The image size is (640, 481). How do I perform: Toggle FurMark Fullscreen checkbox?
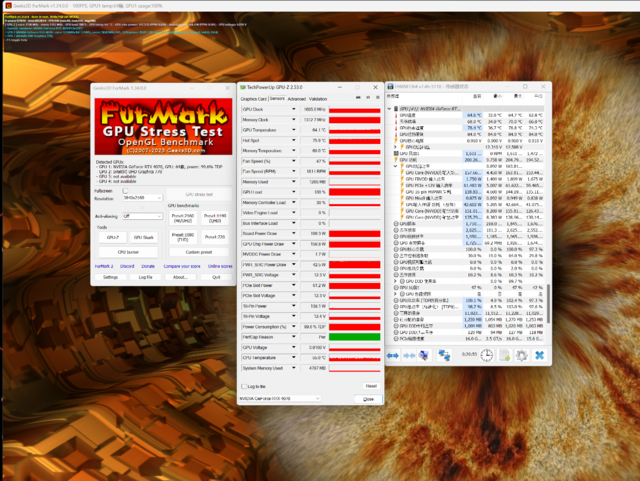pyautogui.click(x=125, y=191)
